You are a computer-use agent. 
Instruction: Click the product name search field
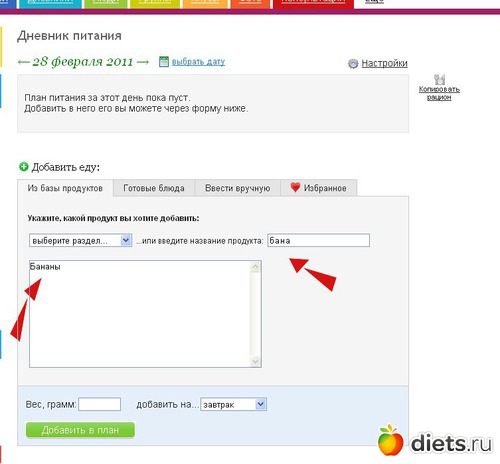point(318,240)
